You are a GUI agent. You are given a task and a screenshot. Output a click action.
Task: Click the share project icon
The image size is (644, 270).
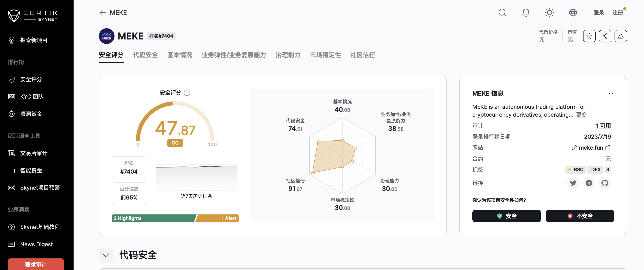605,36
